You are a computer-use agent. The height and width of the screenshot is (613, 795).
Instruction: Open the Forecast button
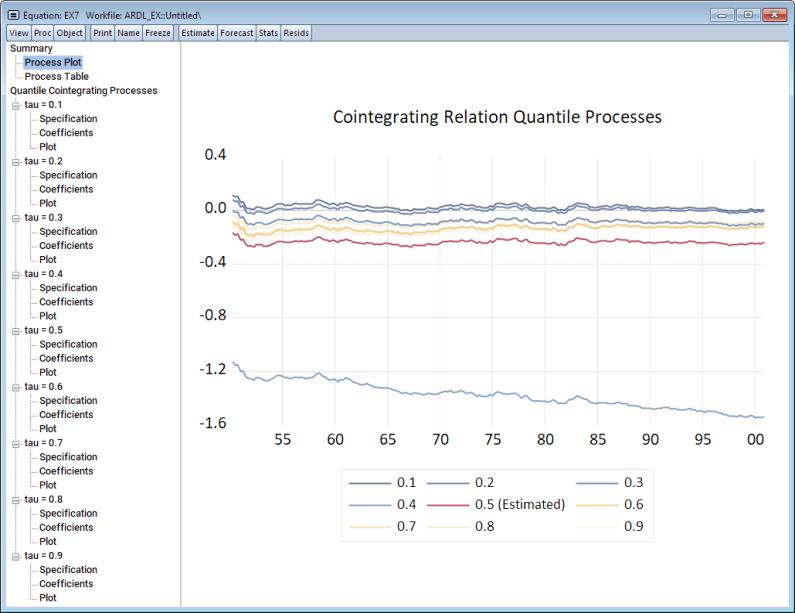(x=237, y=33)
